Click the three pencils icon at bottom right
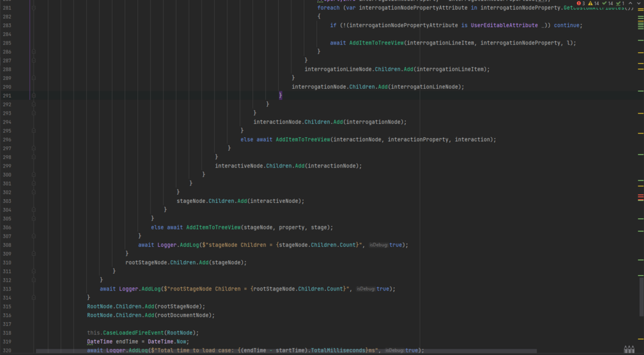644x355 pixels. 629,349
